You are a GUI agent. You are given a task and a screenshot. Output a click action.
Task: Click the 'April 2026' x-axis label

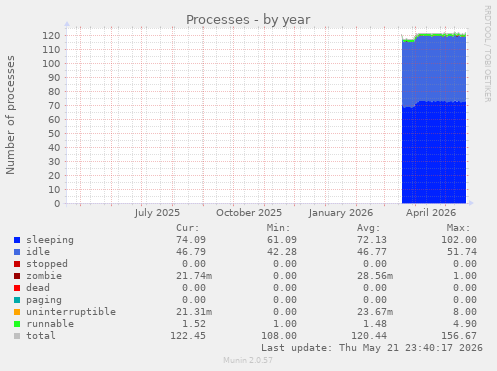click(x=431, y=213)
